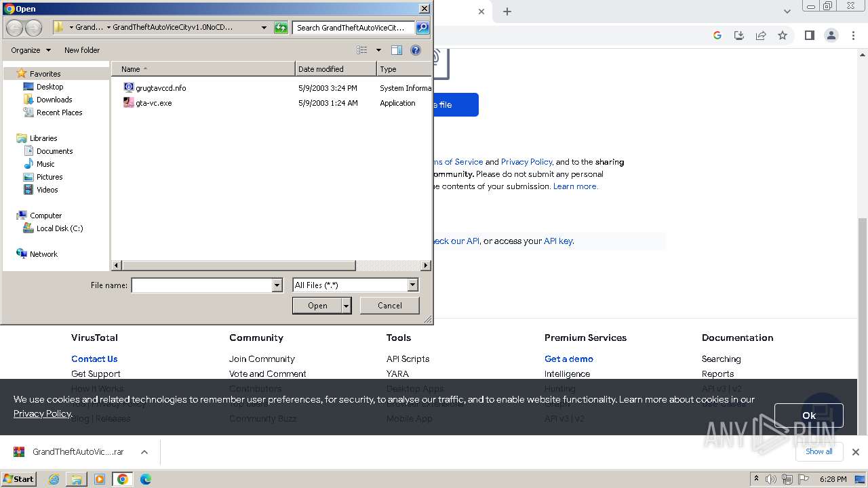Click the search box in Open dialog
This screenshot has height=488, width=868.
(x=354, y=28)
